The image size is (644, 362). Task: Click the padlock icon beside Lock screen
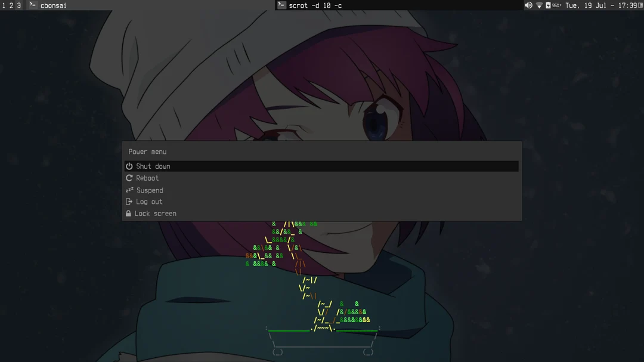click(x=128, y=213)
